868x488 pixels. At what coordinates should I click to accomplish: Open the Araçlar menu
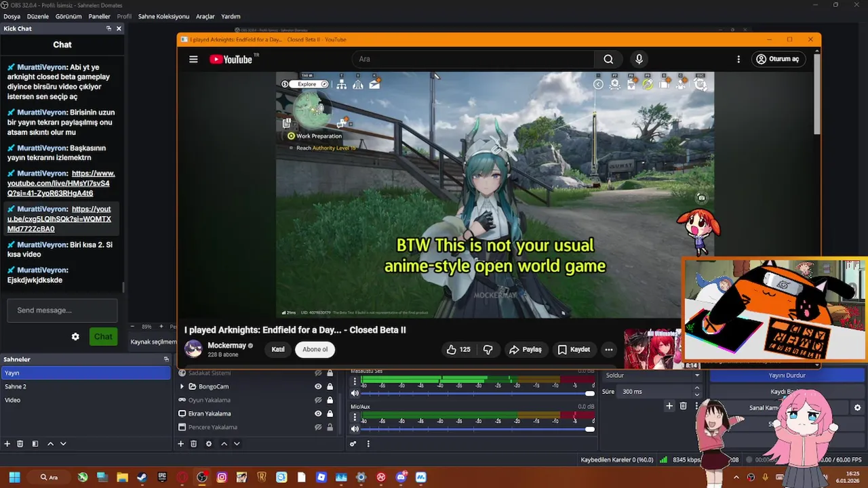[205, 16]
